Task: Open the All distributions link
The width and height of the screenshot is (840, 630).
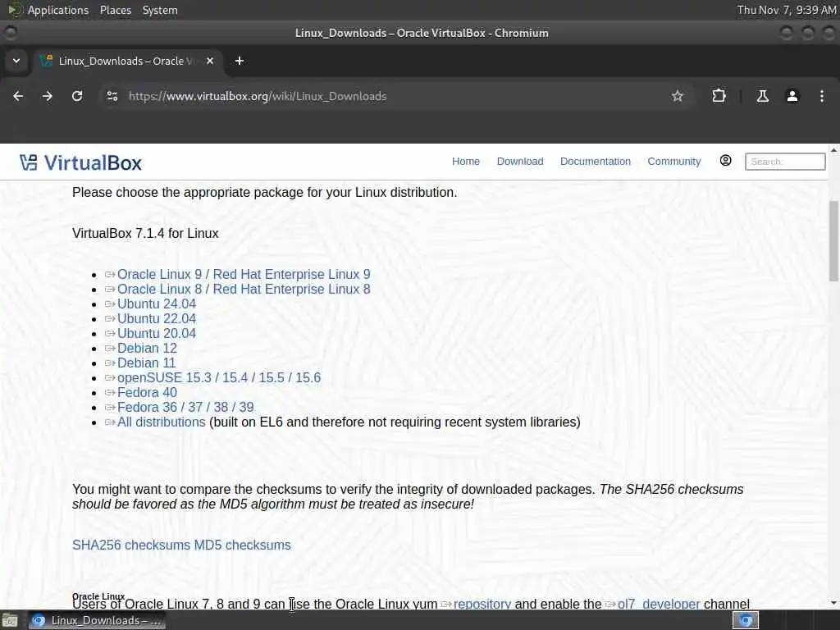Action: click(x=162, y=422)
